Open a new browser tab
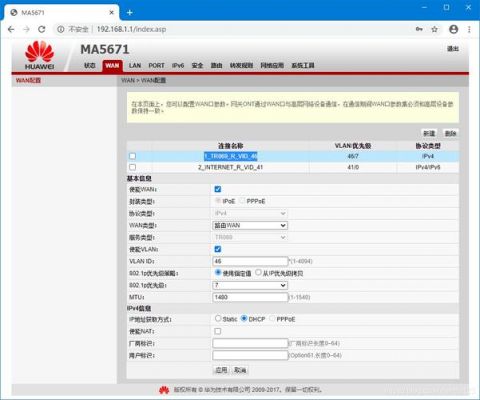The height and width of the screenshot is (400, 480). 130,13
